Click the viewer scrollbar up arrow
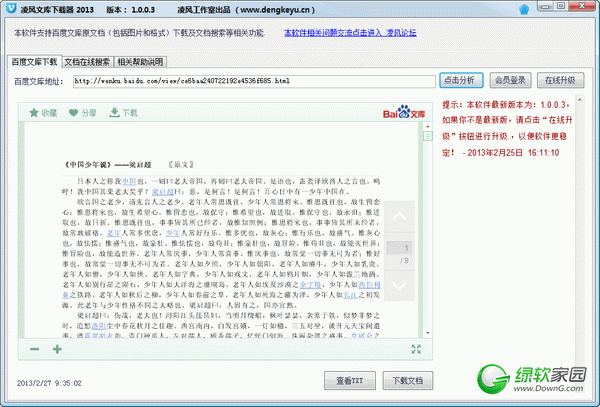The height and width of the screenshot is (407, 600). (427, 127)
